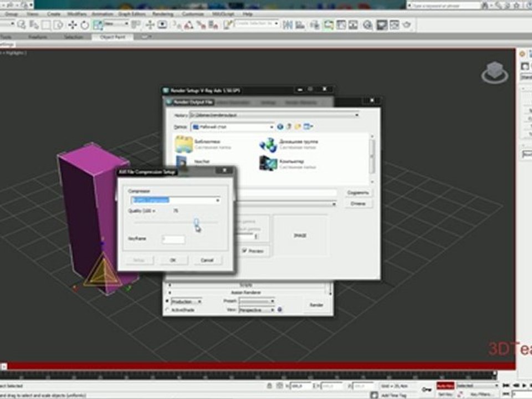Open the Layer Manager icon

click(315, 25)
